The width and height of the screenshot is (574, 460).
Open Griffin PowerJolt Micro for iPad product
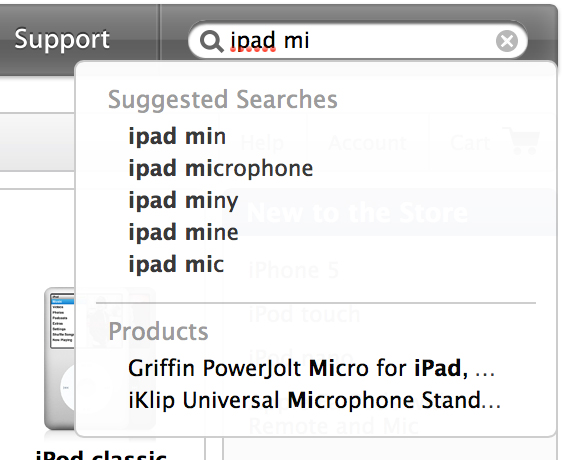312,368
